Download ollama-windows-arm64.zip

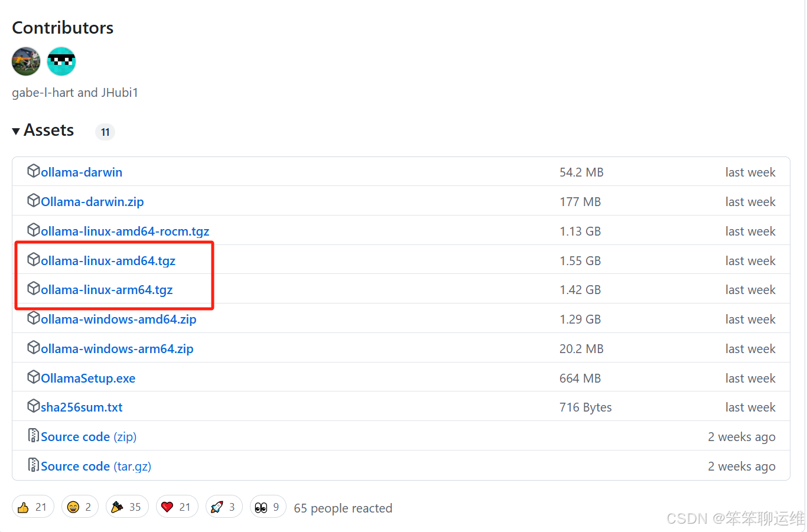tap(117, 349)
